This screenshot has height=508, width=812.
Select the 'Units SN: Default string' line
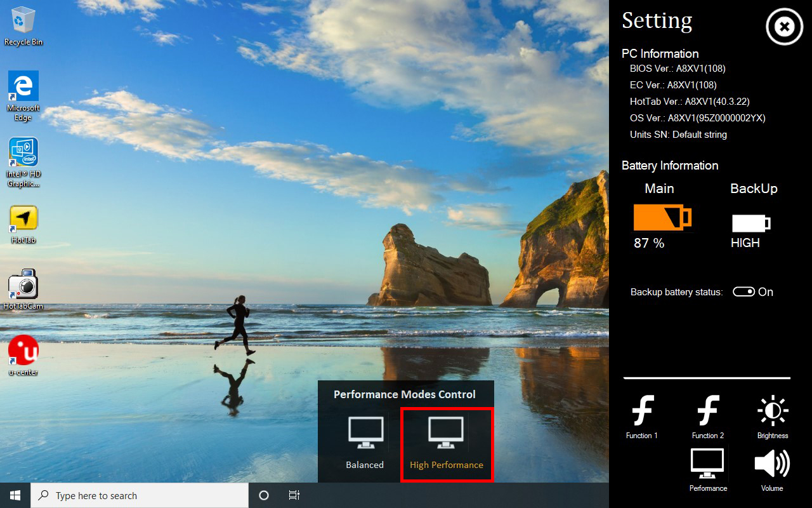(678, 135)
